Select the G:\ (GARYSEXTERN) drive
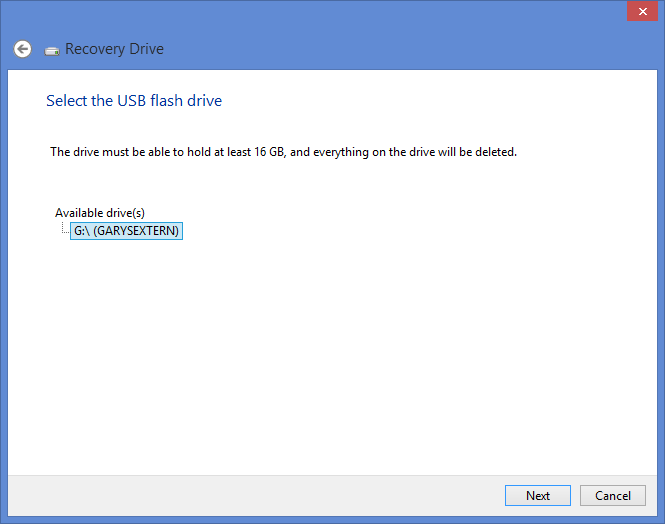This screenshot has height=524, width=665. (x=126, y=231)
